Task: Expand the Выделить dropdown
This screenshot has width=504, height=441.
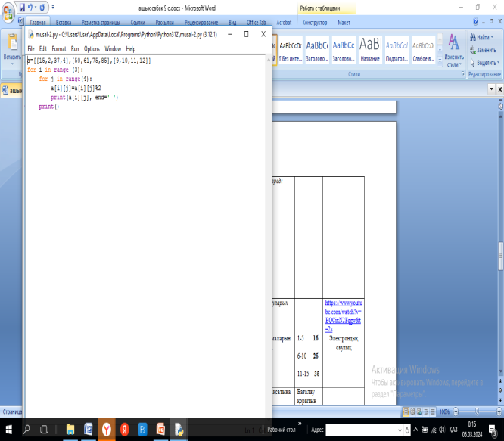Action: tap(498, 61)
